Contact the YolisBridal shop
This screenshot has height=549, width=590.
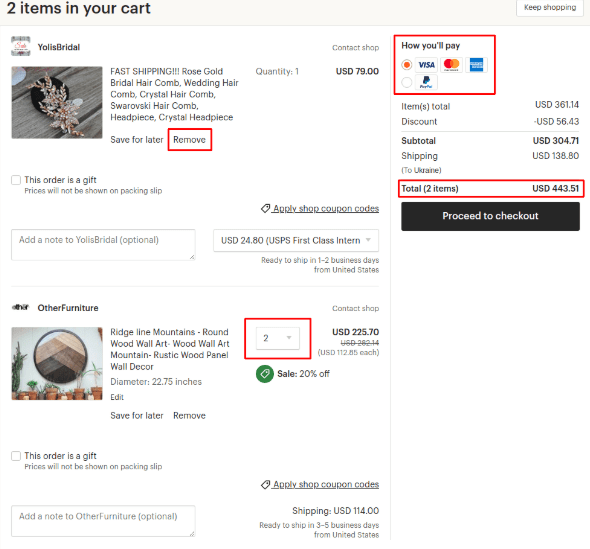(x=355, y=47)
